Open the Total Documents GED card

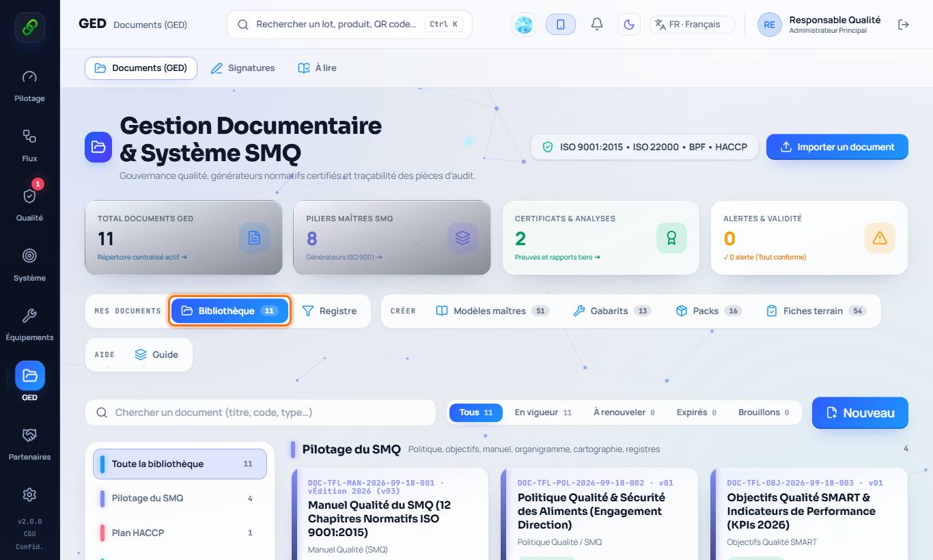coord(184,238)
